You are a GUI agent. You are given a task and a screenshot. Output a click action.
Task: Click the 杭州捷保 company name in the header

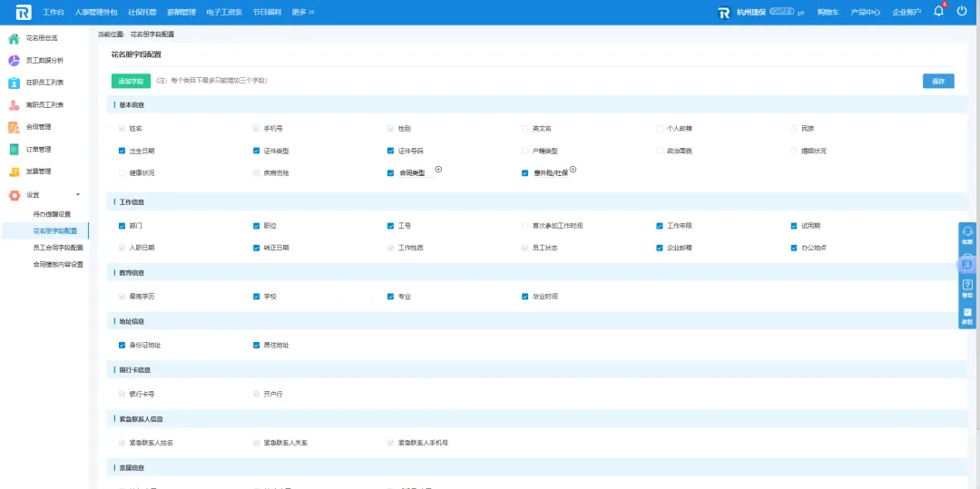point(751,12)
